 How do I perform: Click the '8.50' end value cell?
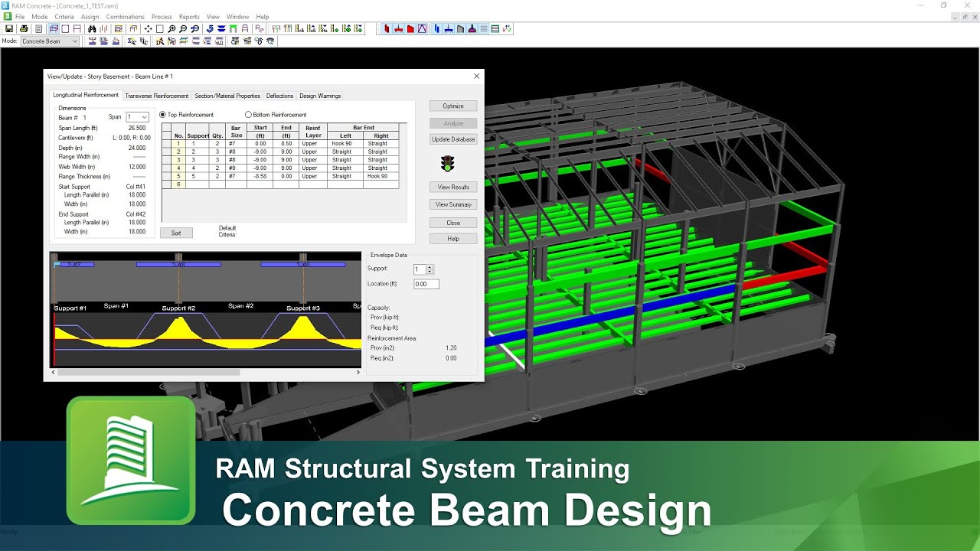click(286, 144)
